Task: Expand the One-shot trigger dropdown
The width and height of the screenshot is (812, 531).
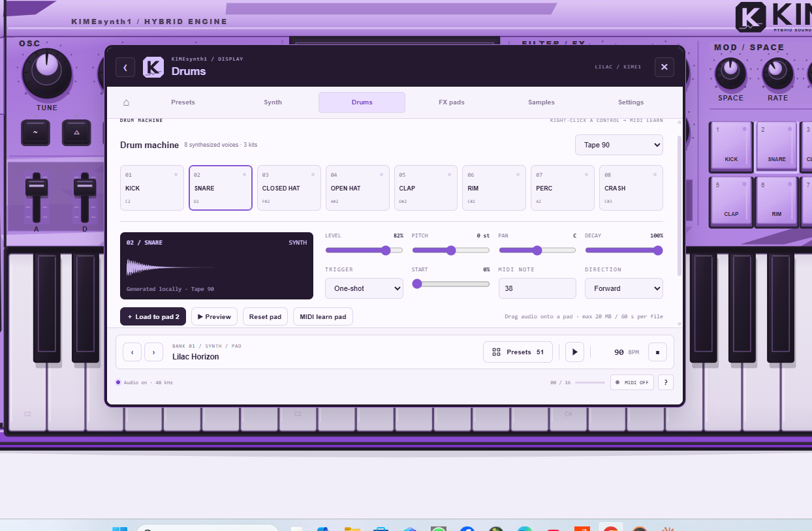Action: [x=364, y=288]
